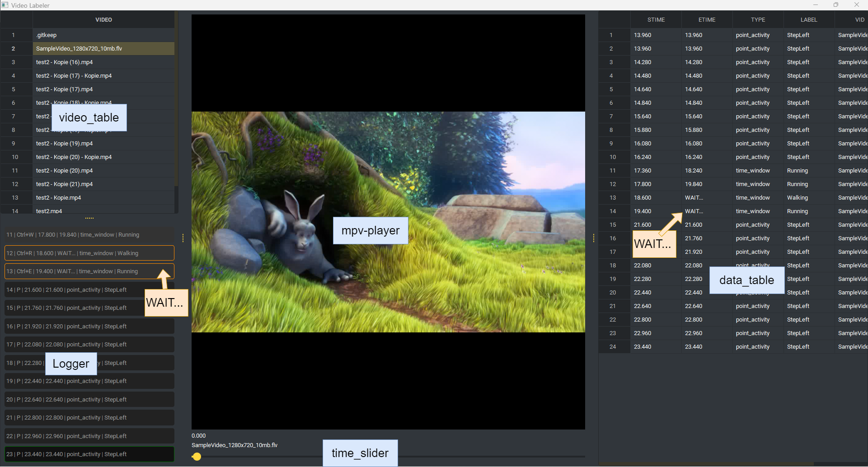
Task: Click the vertical dotted splitter right of player
Action: [594, 238]
